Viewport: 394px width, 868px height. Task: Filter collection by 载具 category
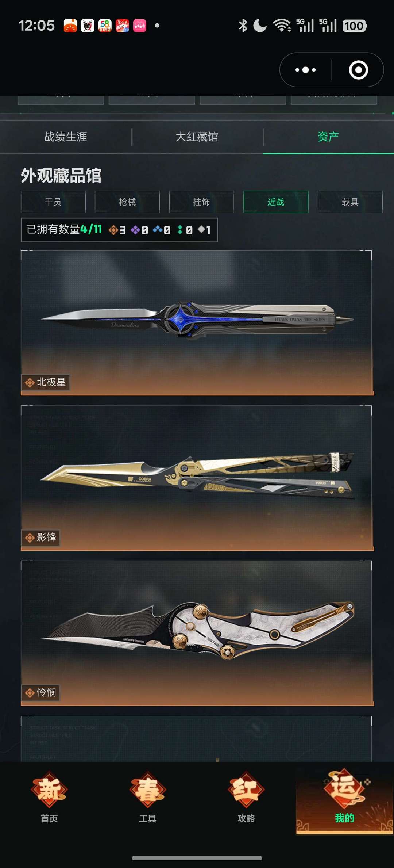(350, 202)
